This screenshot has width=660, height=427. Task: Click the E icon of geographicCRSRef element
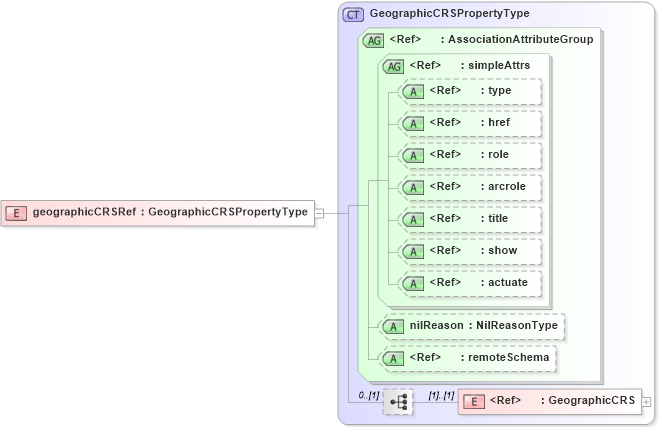click(16, 213)
